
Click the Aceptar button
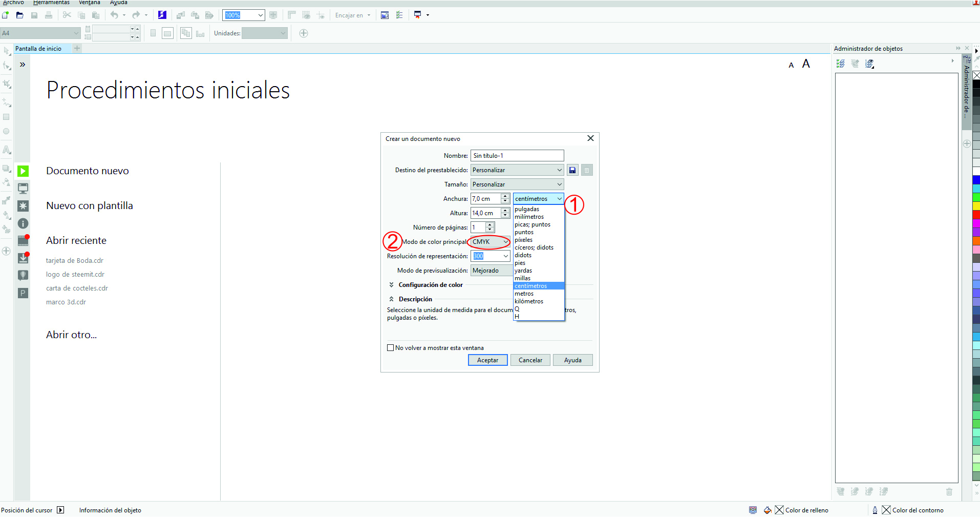point(487,360)
